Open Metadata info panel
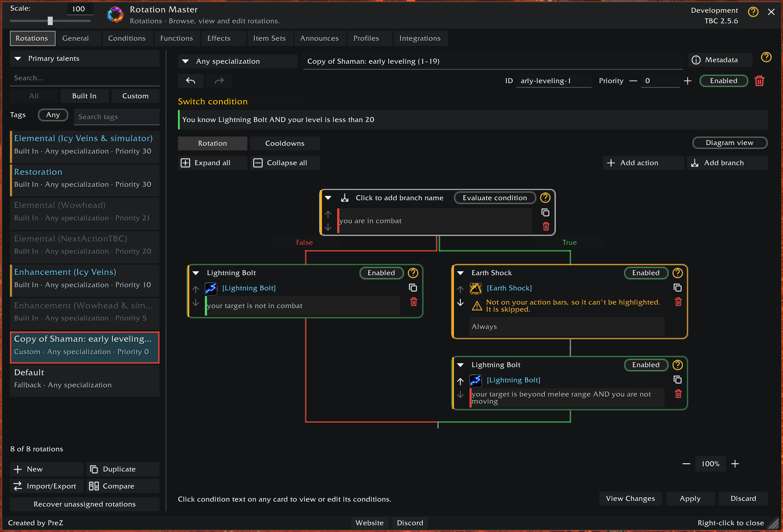This screenshot has width=783, height=532. click(721, 60)
